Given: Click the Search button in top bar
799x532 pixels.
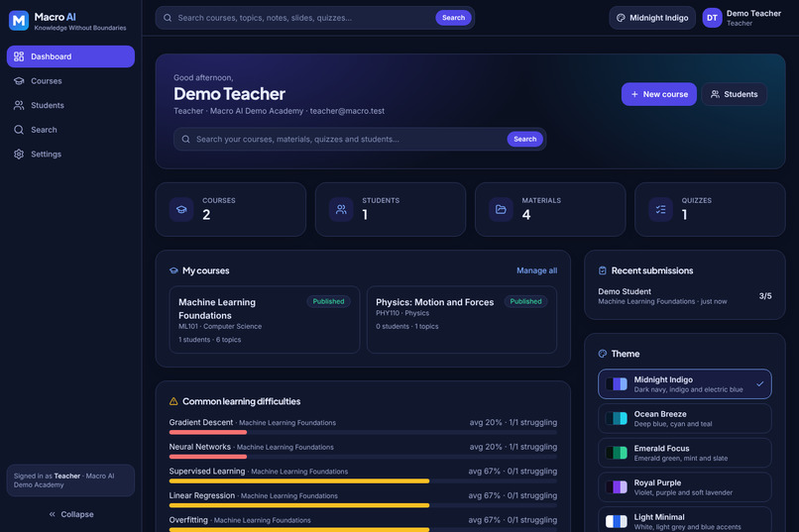Looking at the screenshot, I should 453,18.
